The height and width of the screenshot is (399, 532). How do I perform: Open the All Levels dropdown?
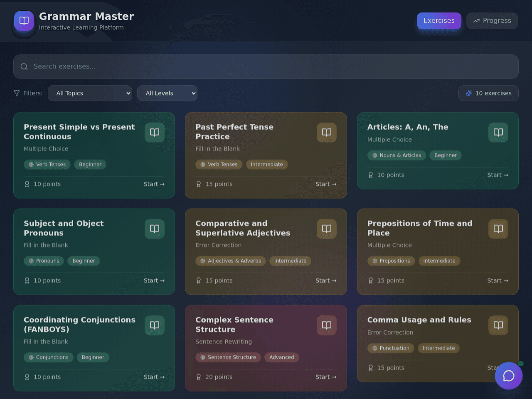167,93
